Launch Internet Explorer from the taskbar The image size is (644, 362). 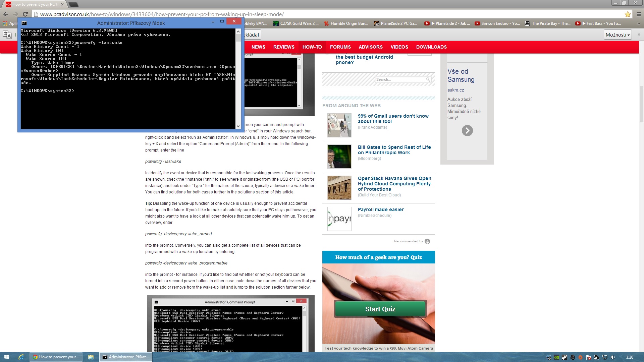[21, 357]
